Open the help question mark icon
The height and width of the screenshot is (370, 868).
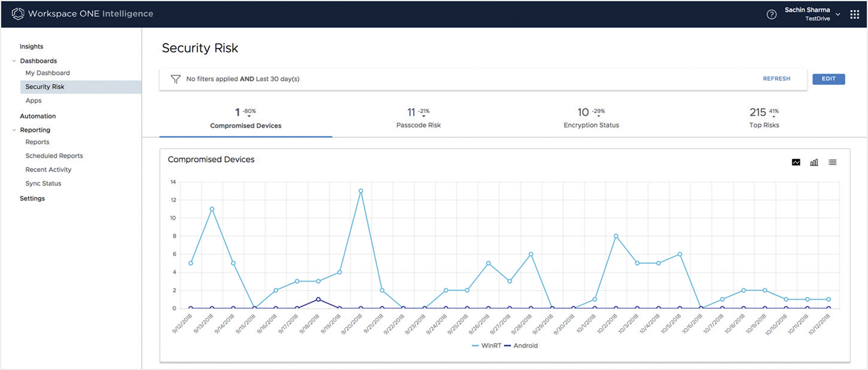pyautogui.click(x=771, y=15)
